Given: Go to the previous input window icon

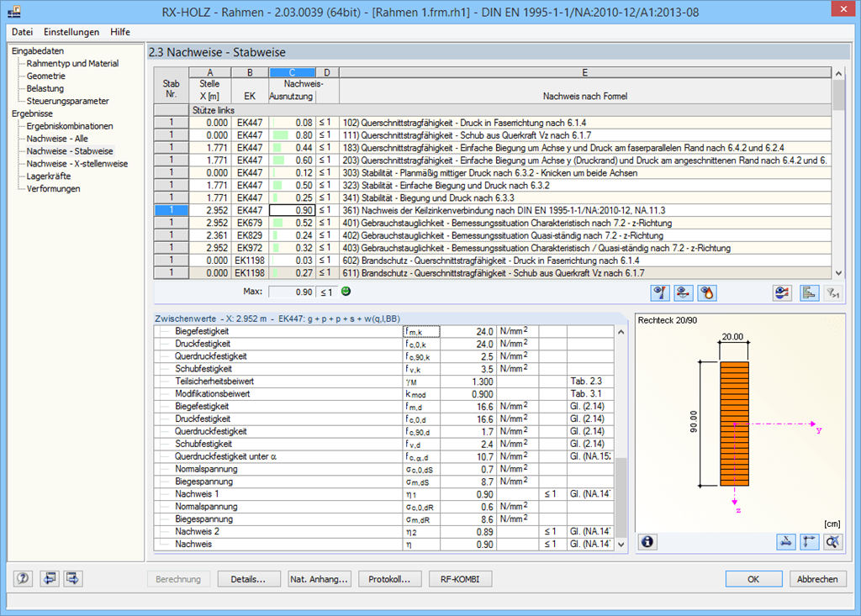Looking at the screenshot, I should click(50, 579).
